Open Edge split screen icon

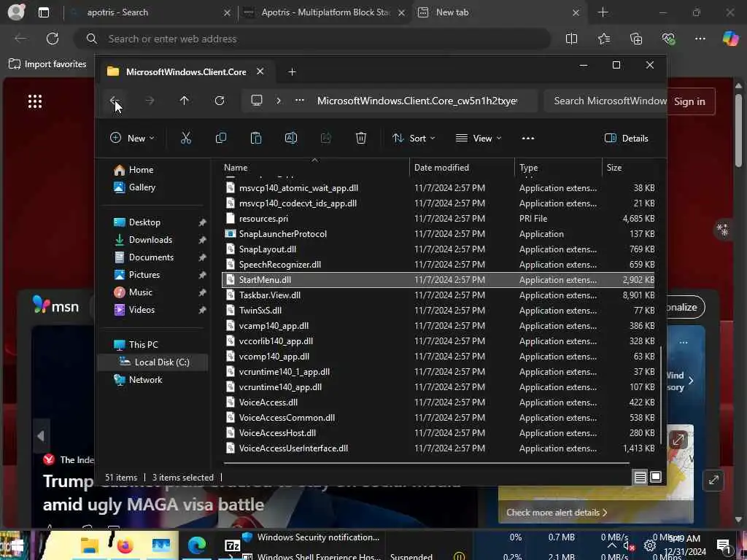point(571,39)
